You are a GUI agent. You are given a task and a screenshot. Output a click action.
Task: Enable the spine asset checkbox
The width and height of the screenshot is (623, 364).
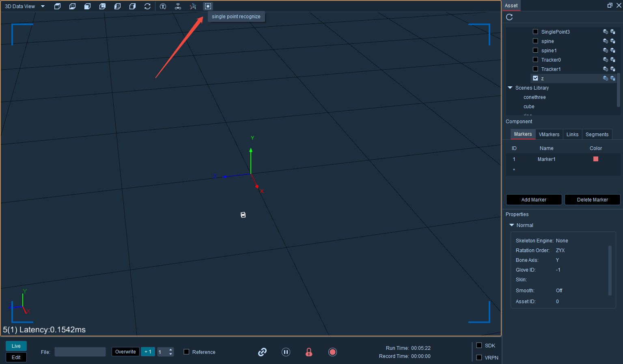535,41
